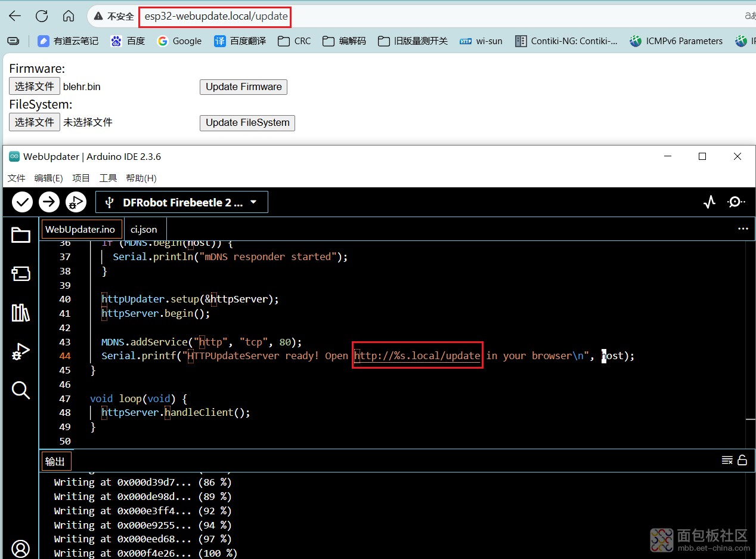
Task: Open 项目 menu in Arduino IDE
Action: click(x=81, y=178)
